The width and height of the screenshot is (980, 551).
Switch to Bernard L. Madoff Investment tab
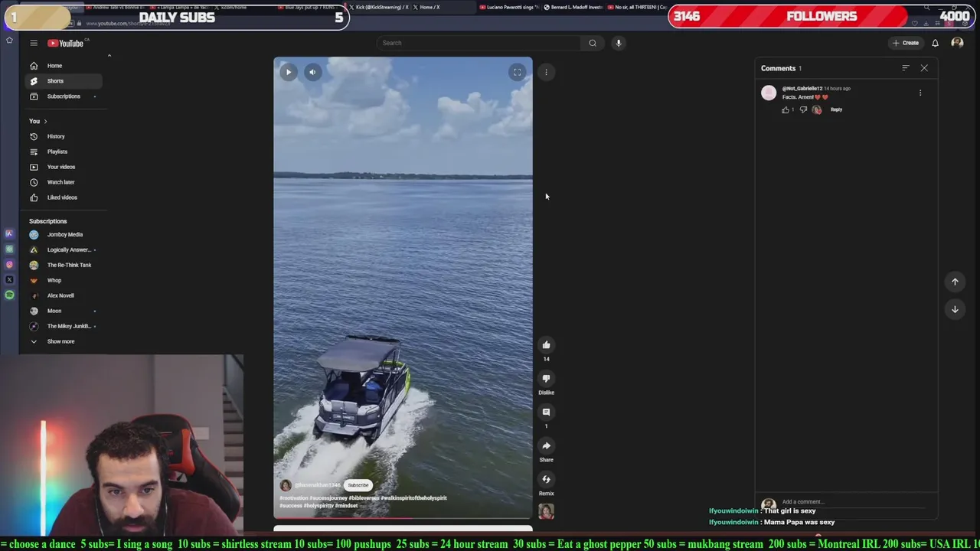pyautogui.click(x=573, y=7)
